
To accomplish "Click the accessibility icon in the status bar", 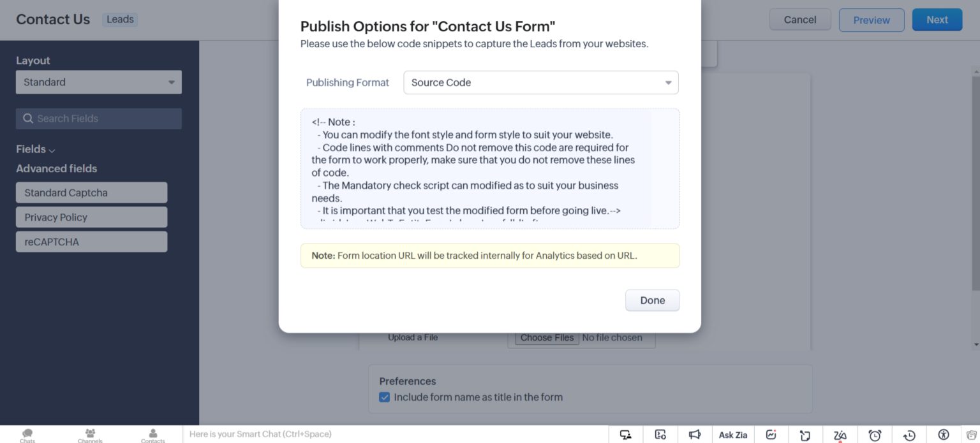I will 945,434.
